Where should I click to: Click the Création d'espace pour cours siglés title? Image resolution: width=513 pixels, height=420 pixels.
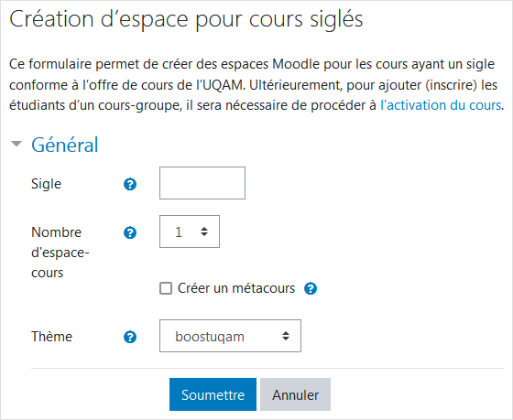coord(186,19)
